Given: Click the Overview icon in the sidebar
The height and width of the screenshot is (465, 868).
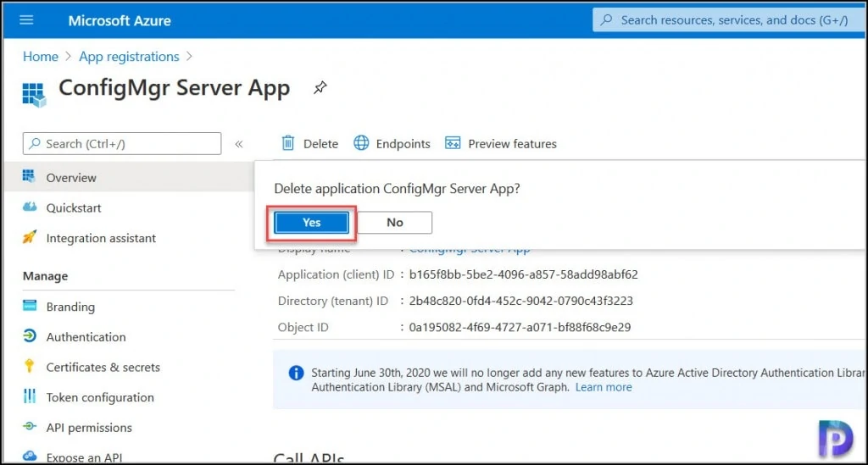Looking at the screenshot, I should click(29, 176).
